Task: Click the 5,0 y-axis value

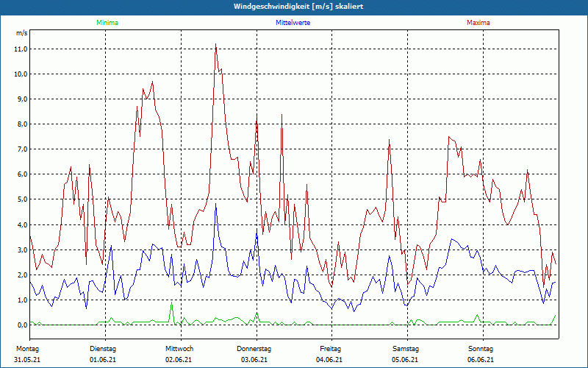Action: point(22,199)
